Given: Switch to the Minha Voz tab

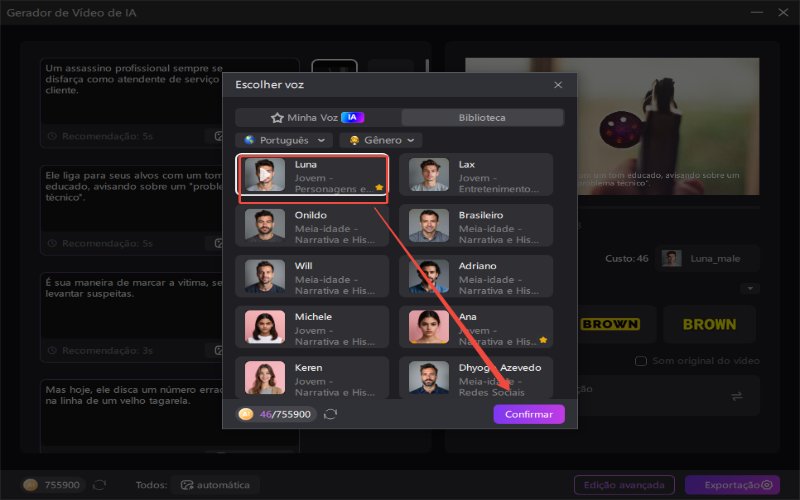Looking at the screenshot, I should [318, 117].
